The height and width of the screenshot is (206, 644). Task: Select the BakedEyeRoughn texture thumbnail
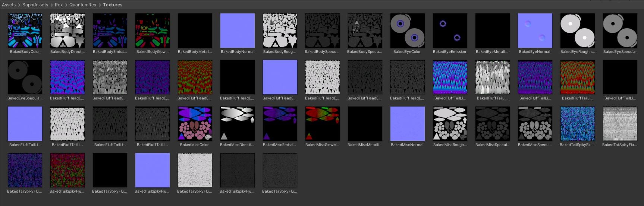pos(578,31)
